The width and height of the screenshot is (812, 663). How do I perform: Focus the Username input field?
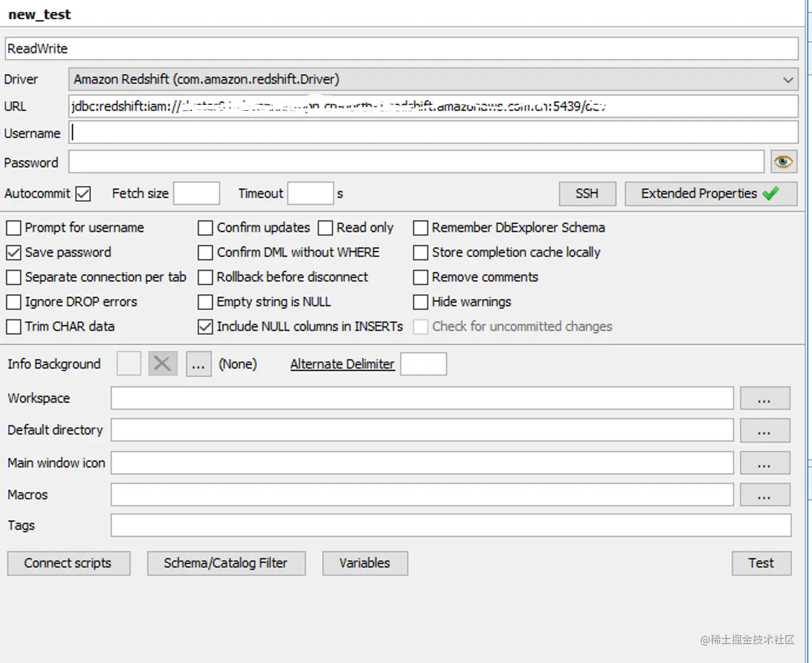(x=434, y=133)
